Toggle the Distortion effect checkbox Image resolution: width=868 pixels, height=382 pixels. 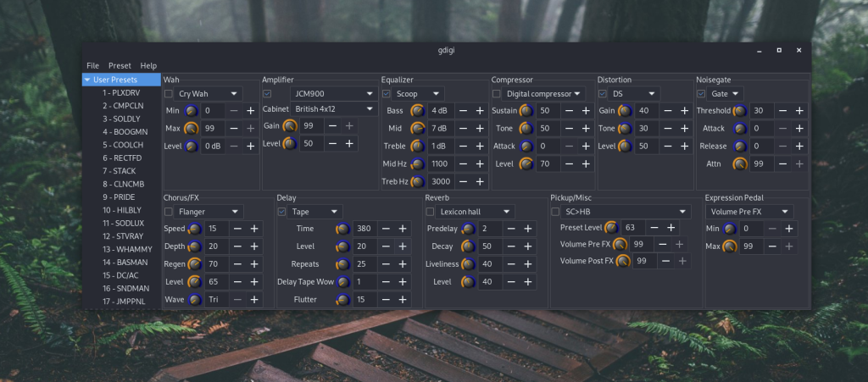click(x=603, y=93)
